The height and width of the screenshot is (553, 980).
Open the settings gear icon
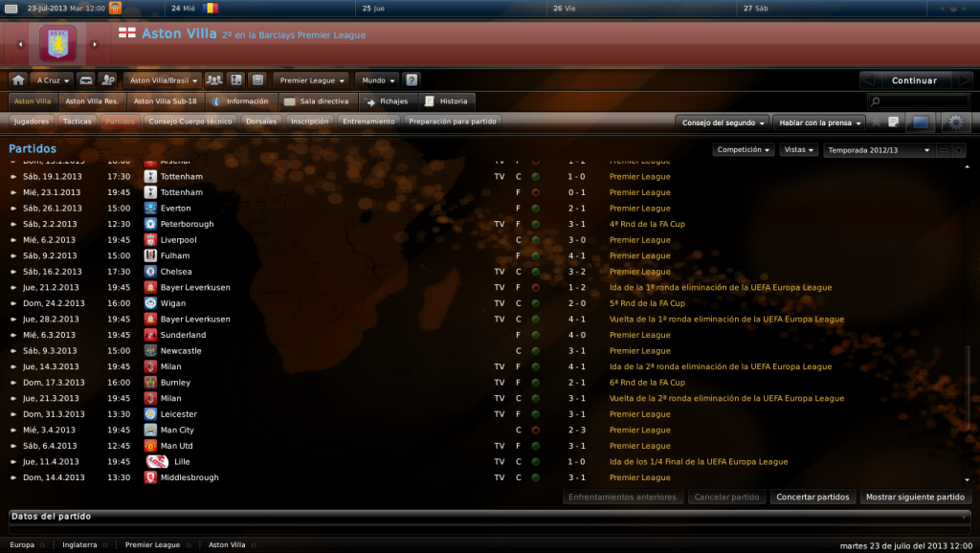956,122
